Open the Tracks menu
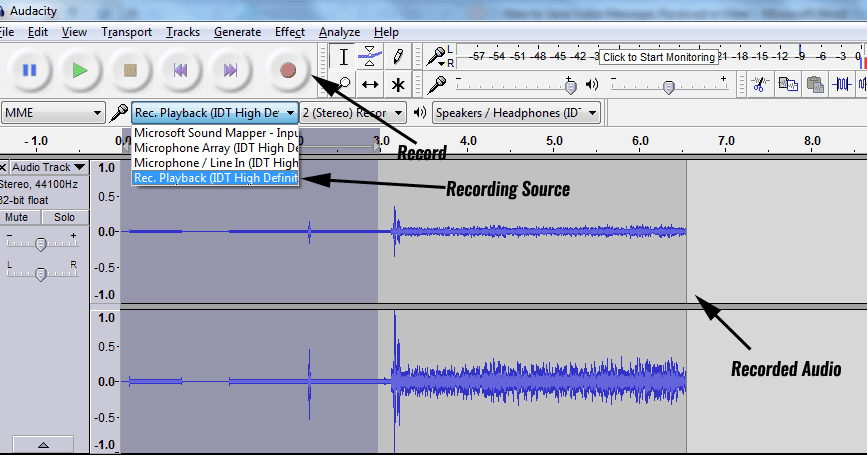Screen dimensions: 867x455 [183, 32]
